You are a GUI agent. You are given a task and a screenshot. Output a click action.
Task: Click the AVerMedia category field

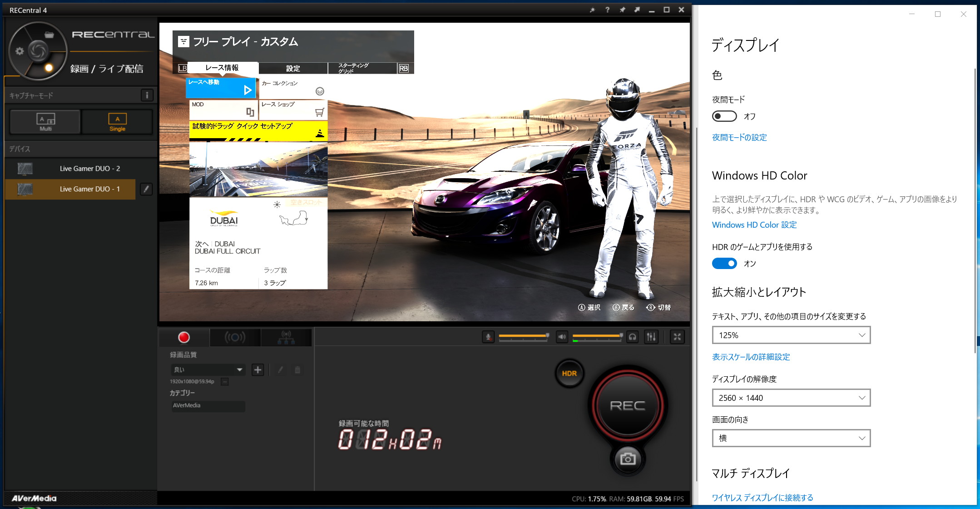pyautogui.click(x=208, y=406)
